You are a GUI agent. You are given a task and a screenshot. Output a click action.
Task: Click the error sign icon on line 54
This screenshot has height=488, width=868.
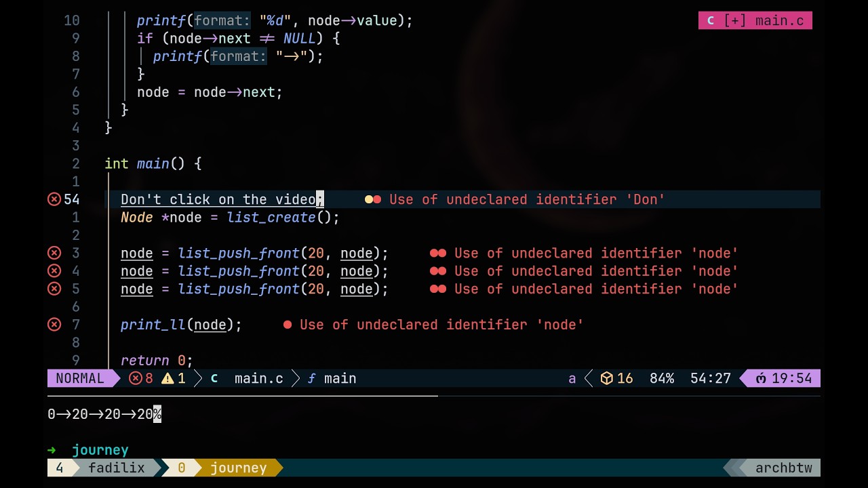[x=54, y=199]
